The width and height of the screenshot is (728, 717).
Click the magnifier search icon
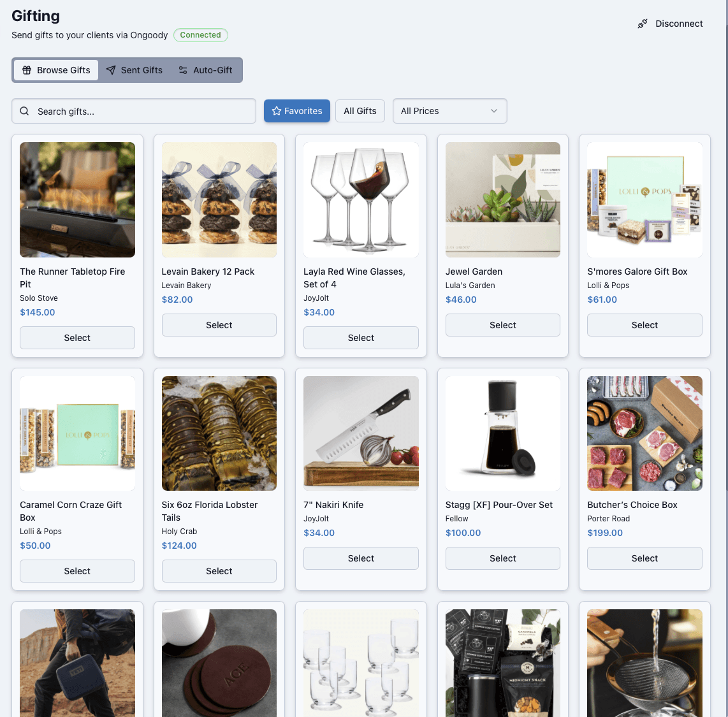25,112
